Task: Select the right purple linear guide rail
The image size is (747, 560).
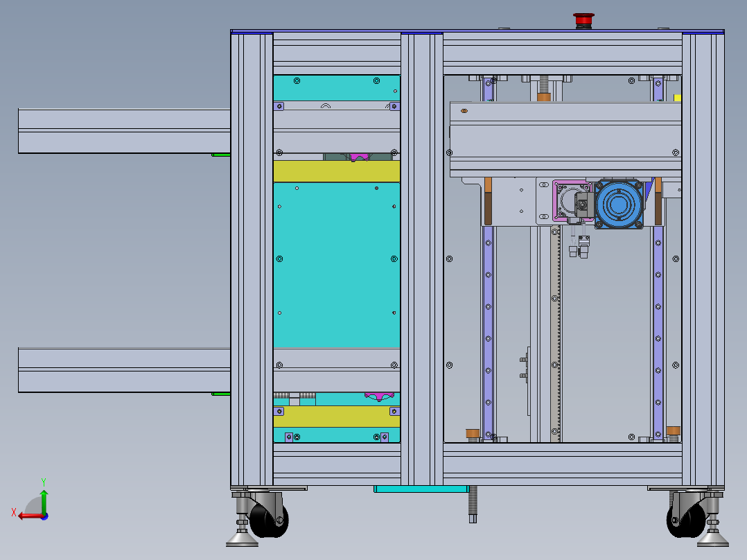Action: tap(658, 333)
